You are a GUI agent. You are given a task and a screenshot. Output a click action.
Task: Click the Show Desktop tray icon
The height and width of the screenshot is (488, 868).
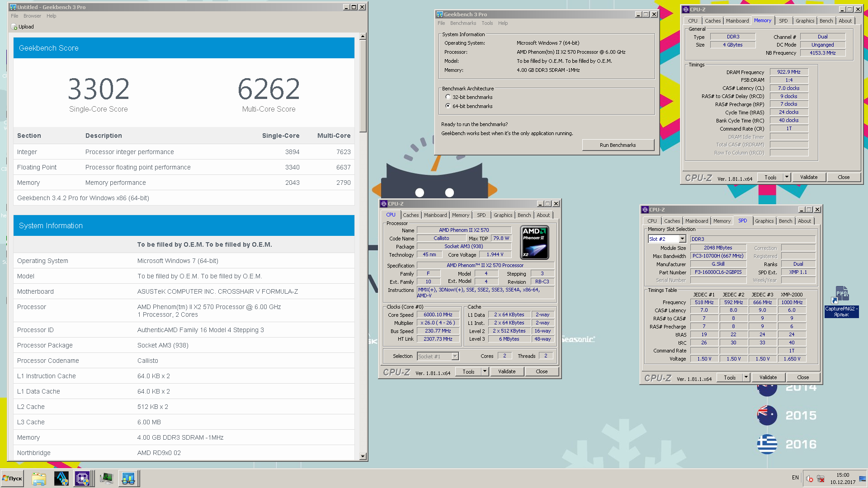[863, 479]
